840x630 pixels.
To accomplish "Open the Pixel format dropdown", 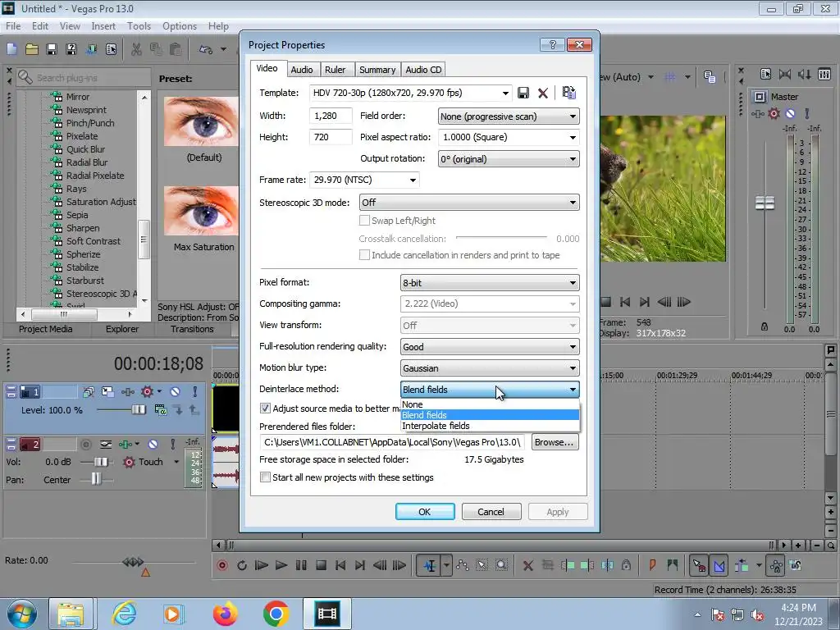I will (x=490, y=282).
